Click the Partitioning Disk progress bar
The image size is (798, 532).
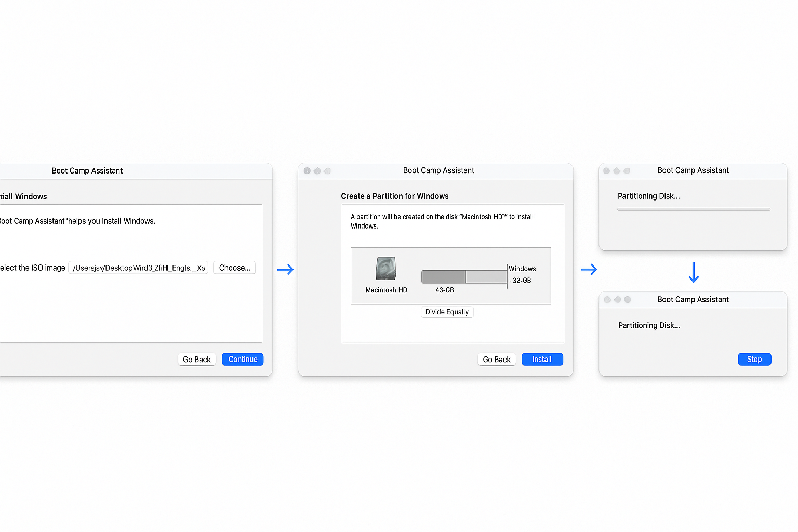click(694, 209)
